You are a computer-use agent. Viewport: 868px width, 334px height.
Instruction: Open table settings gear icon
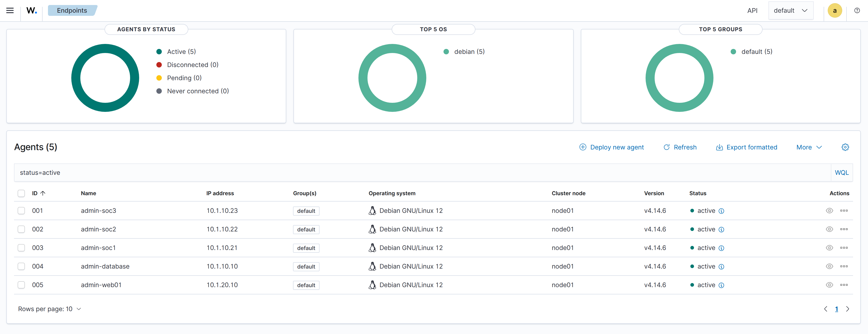845,147
